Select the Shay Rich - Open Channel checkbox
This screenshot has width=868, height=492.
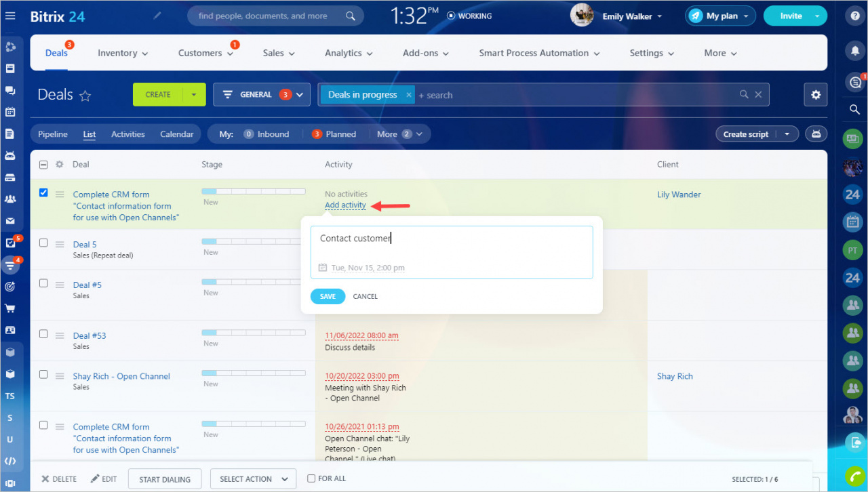click(x=43, y=375)
